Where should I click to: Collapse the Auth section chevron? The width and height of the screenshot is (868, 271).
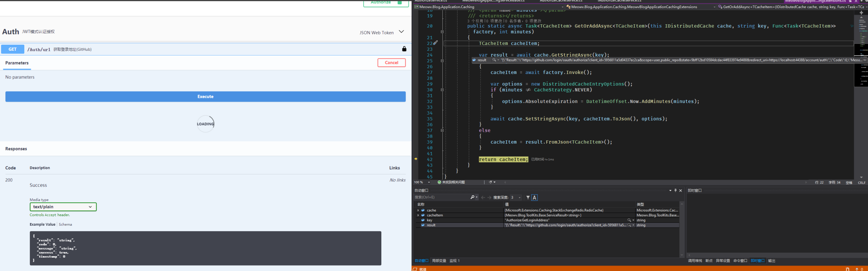[401, 32]
